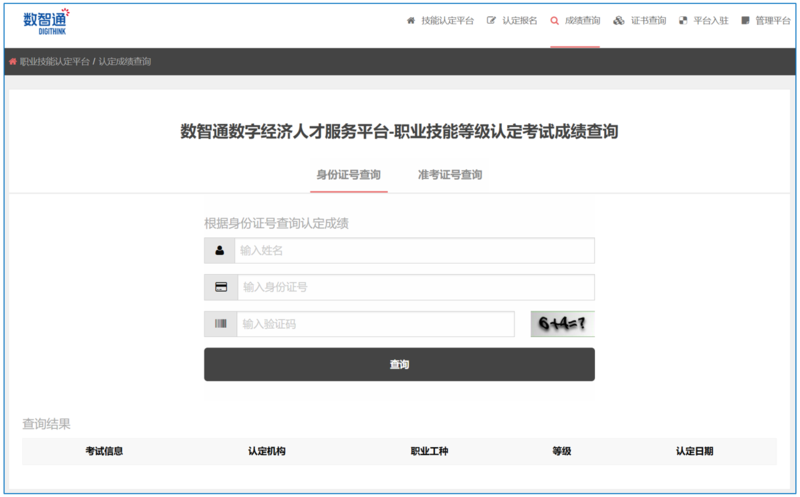Open the 平台入驻 menu item
800x497 pixels.
[711, 20]
